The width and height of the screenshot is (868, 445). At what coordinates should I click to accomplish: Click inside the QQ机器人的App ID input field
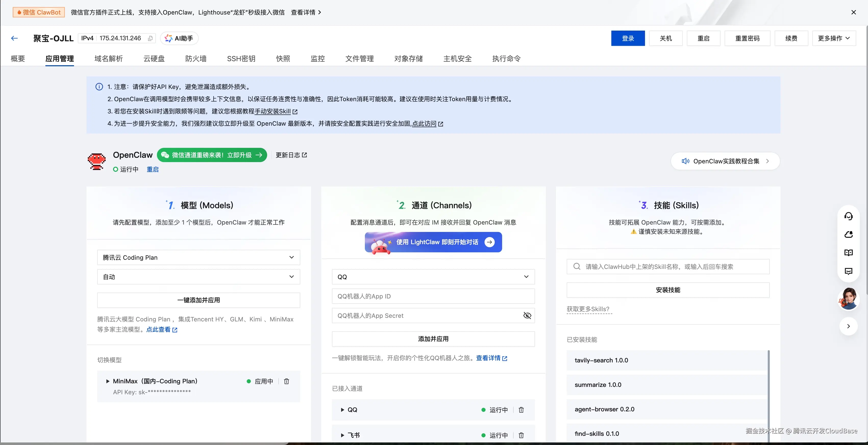point(433,296)
